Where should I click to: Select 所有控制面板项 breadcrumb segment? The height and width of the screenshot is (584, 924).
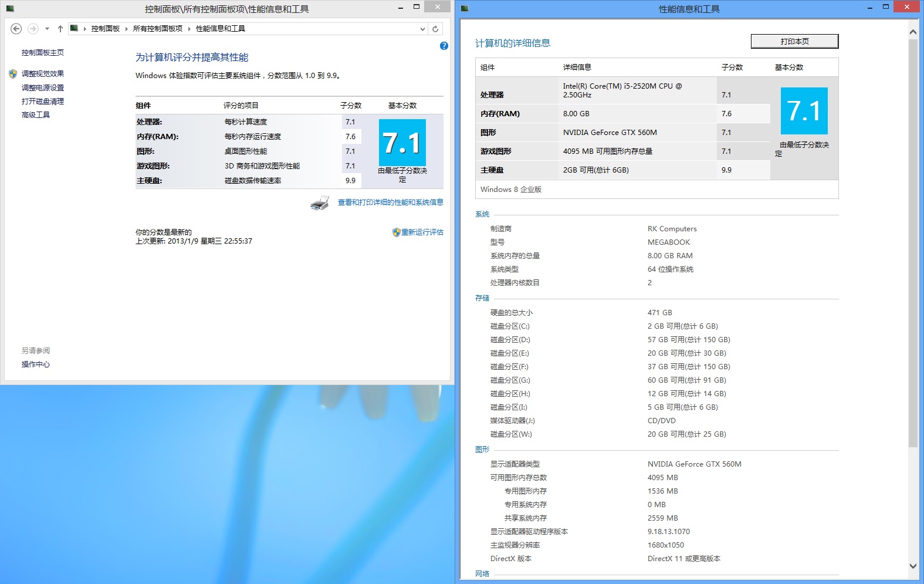158,29
